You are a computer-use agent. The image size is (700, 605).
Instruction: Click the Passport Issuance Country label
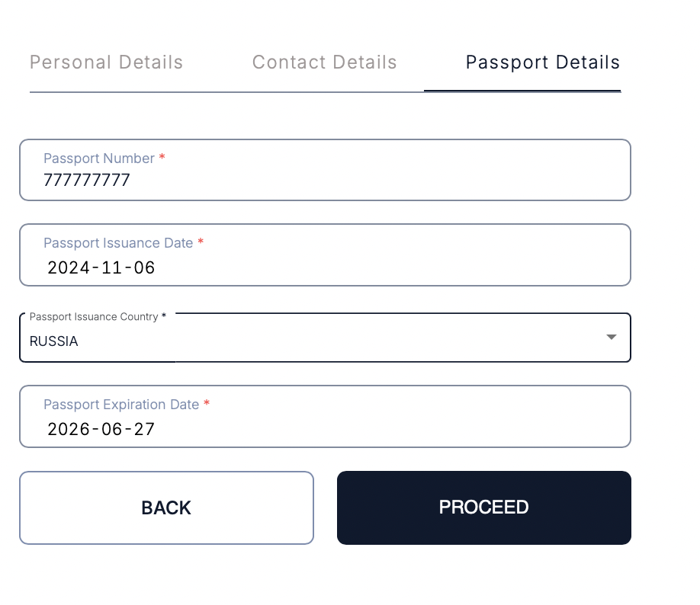94,317
